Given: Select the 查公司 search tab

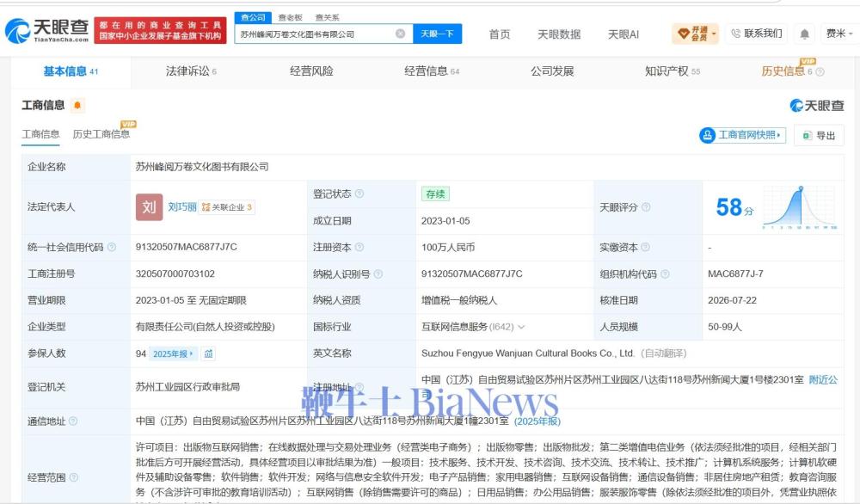Looking at the screenshot, I should (253, 17).
